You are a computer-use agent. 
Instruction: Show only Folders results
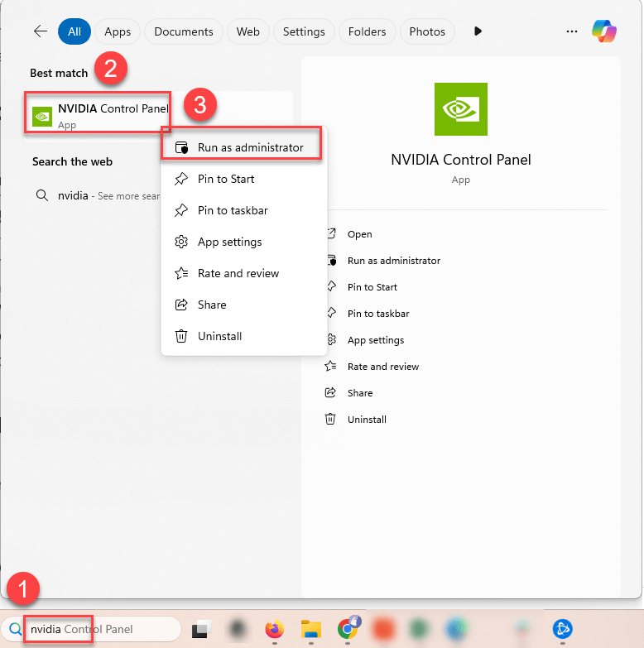367,31
